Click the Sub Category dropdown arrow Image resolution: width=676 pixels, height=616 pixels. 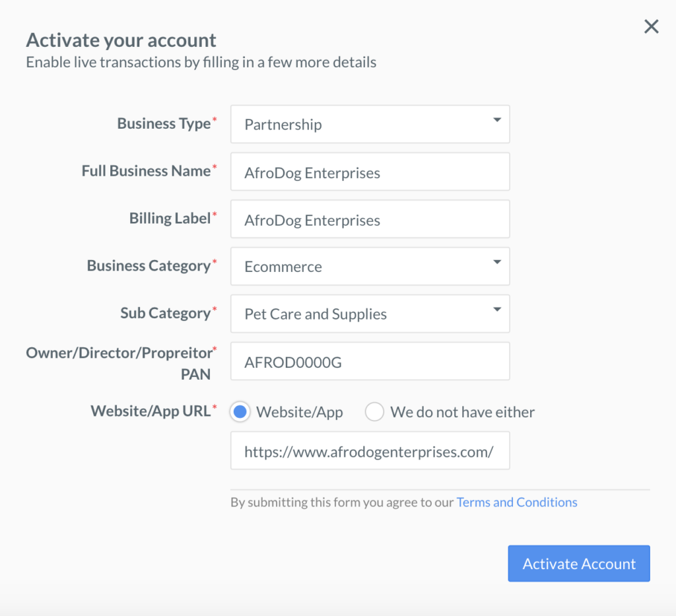498,310
